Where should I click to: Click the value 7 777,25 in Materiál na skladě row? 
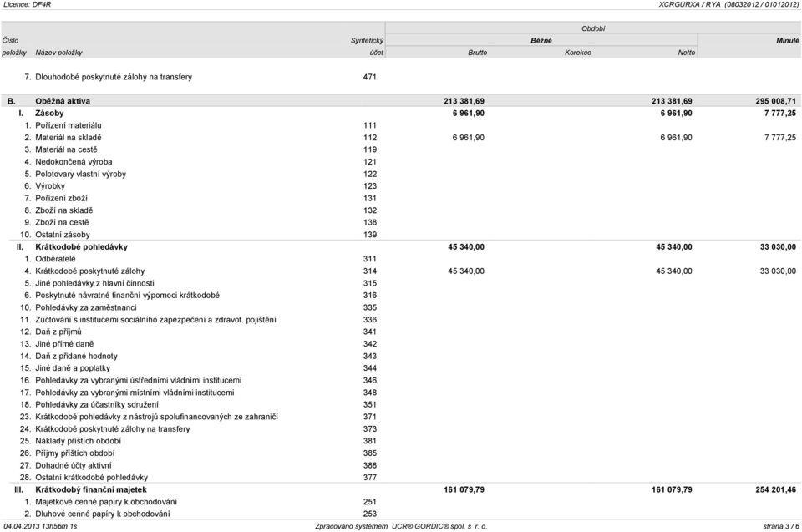[x=780, y=138]
